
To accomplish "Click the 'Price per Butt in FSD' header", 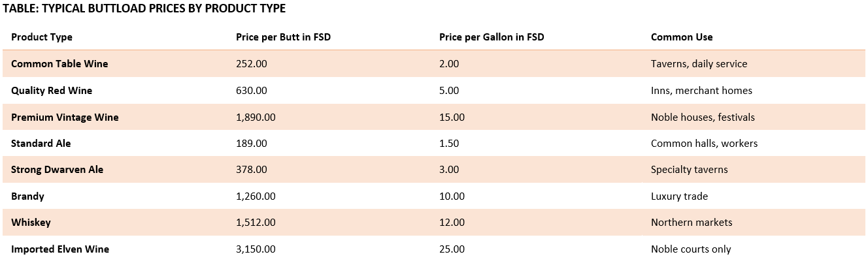I will pyautogui.click(x=283, y=37).
